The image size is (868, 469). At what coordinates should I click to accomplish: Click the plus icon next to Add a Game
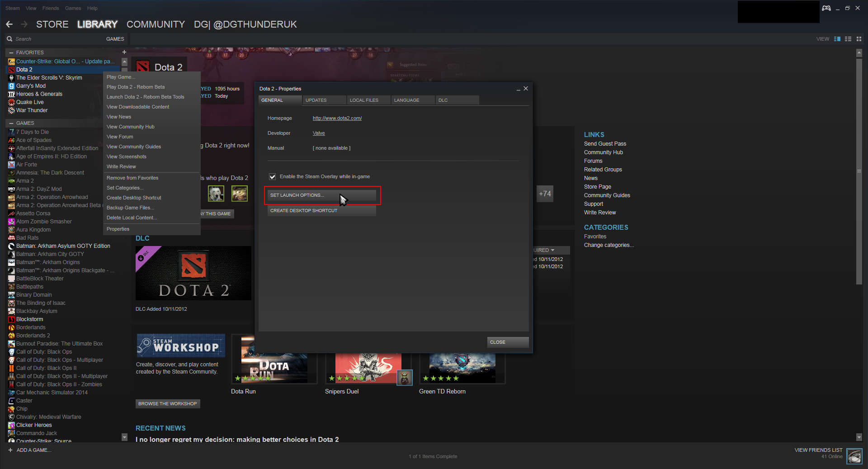[x=10, y=450]
